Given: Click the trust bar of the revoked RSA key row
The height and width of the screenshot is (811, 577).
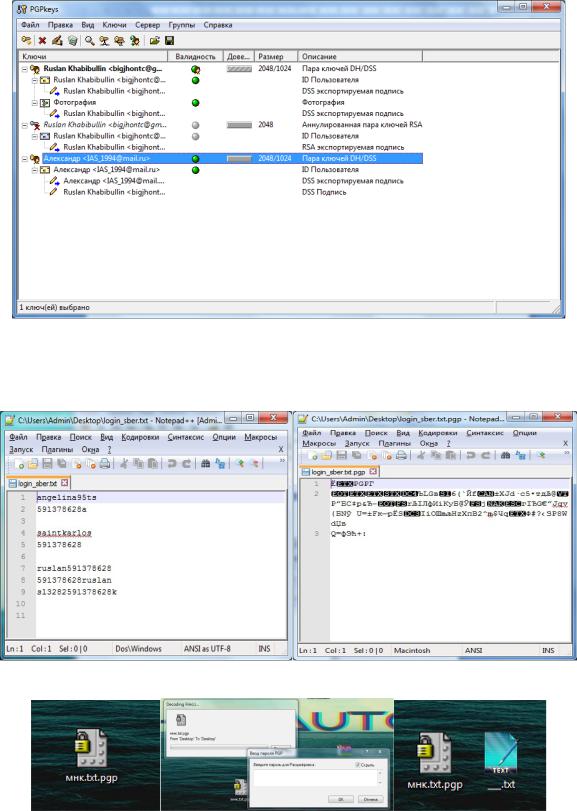Looking at the screenshot, I should point(239,125).
